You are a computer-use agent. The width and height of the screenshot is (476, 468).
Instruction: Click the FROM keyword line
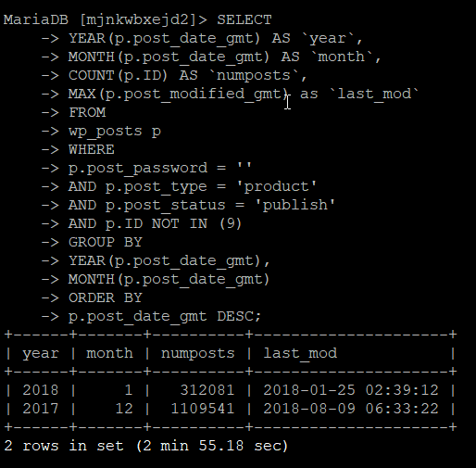(87, 113)
